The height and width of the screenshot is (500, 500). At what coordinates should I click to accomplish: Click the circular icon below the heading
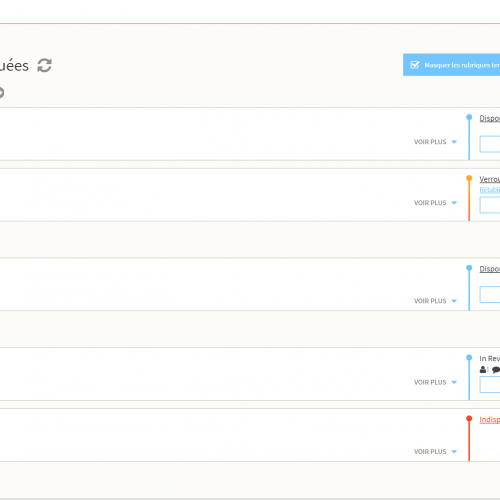(x=1, y=92)
